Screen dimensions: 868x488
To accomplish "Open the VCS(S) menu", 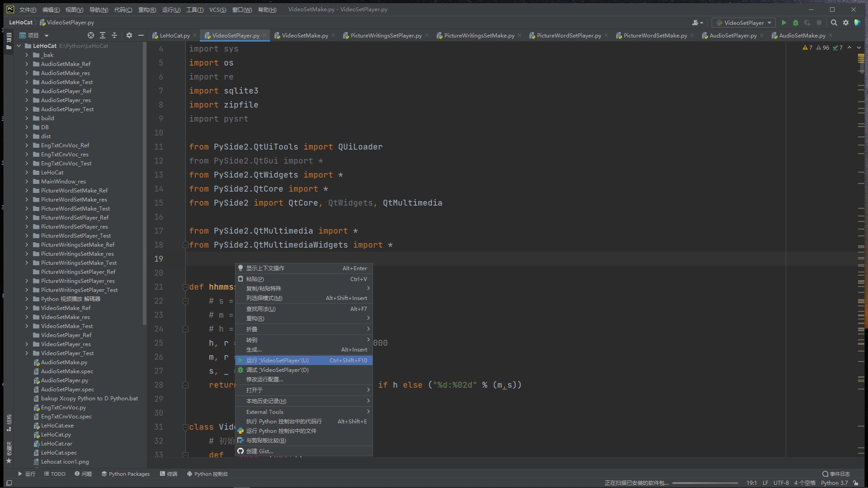I will tap(217, 9).
